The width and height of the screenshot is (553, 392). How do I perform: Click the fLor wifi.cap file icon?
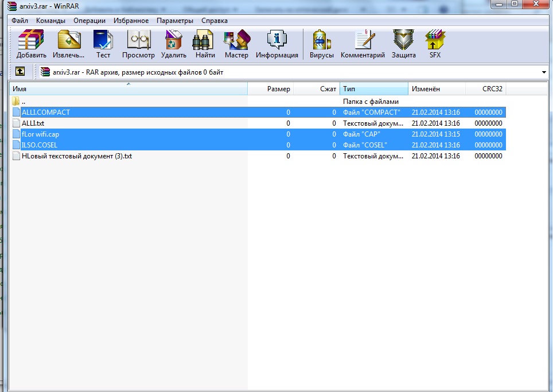16,134
